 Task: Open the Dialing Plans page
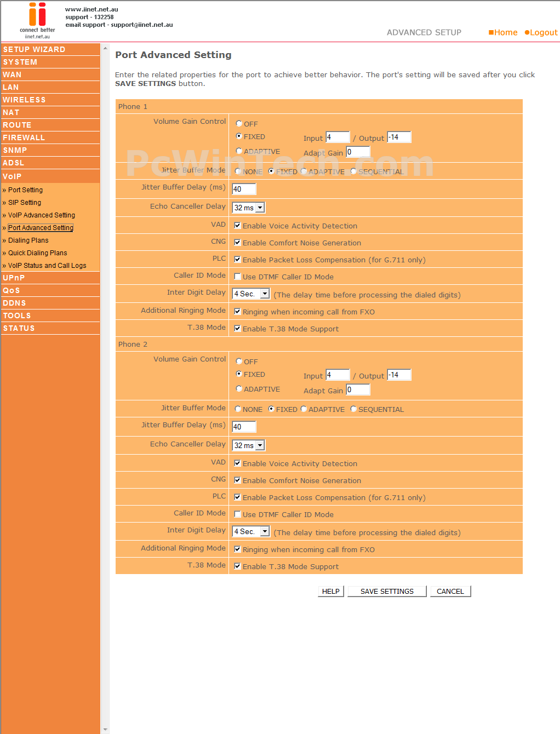click(x=28, y=240)
